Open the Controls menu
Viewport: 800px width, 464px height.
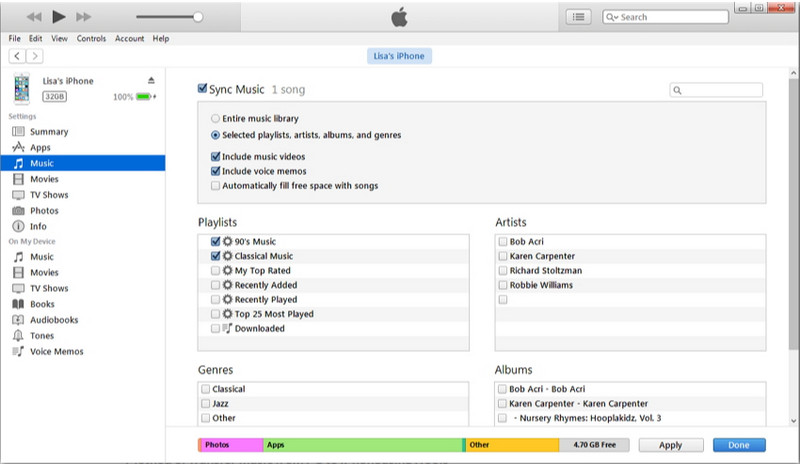(91, 38)
